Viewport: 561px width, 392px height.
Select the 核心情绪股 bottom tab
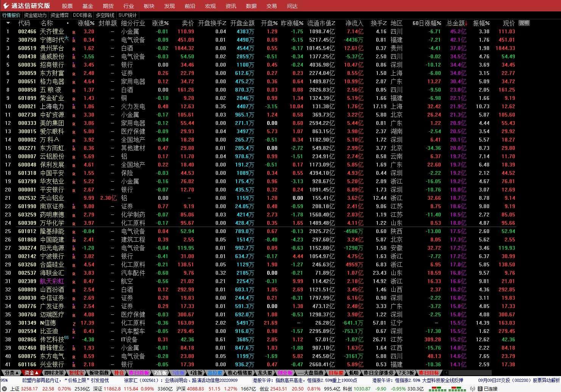(x=240, y=373)
